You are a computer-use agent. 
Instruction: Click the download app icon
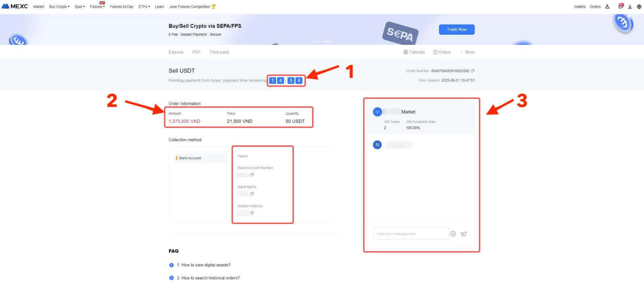tap(630, 7)
